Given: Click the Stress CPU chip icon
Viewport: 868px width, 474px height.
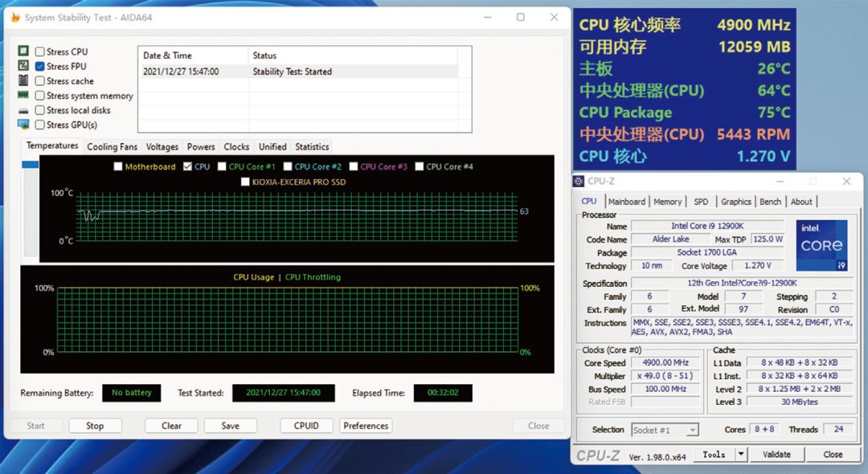Looking at the screenshot, I should click(23, 51).
